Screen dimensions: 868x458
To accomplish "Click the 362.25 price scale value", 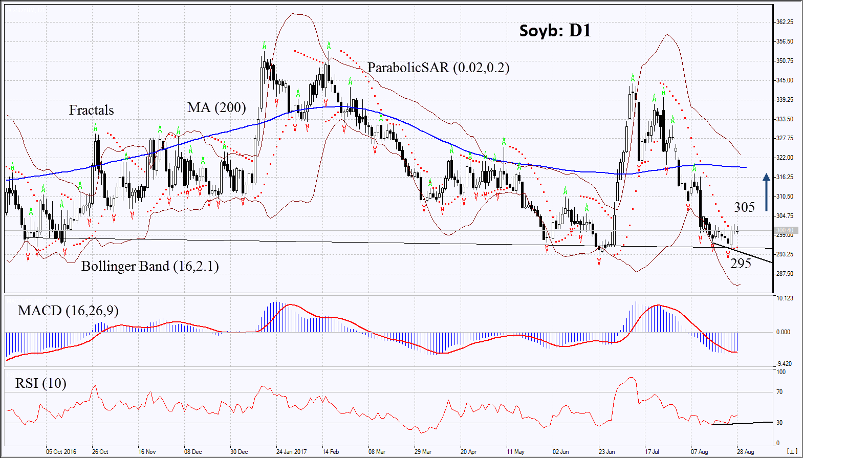I will click(x=785, y=22).
